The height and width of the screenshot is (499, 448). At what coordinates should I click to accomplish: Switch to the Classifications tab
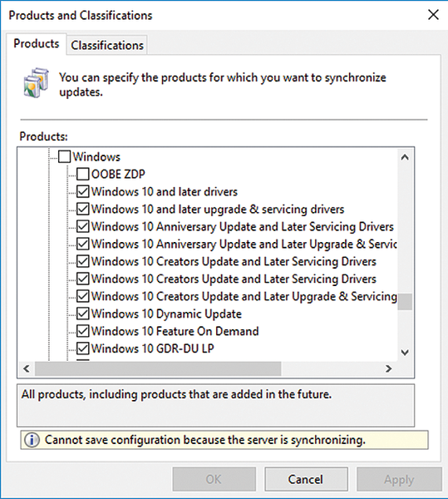coord(107,45)
